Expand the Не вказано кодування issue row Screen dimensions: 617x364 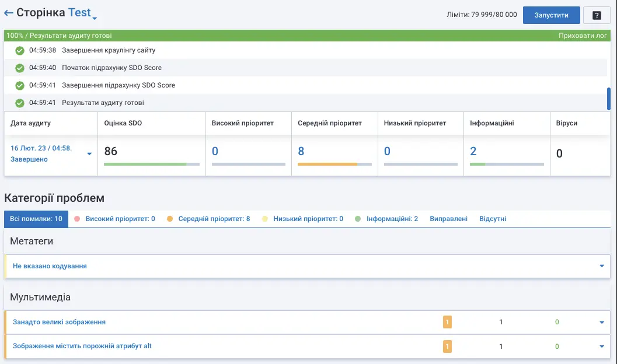coord(602,265)
